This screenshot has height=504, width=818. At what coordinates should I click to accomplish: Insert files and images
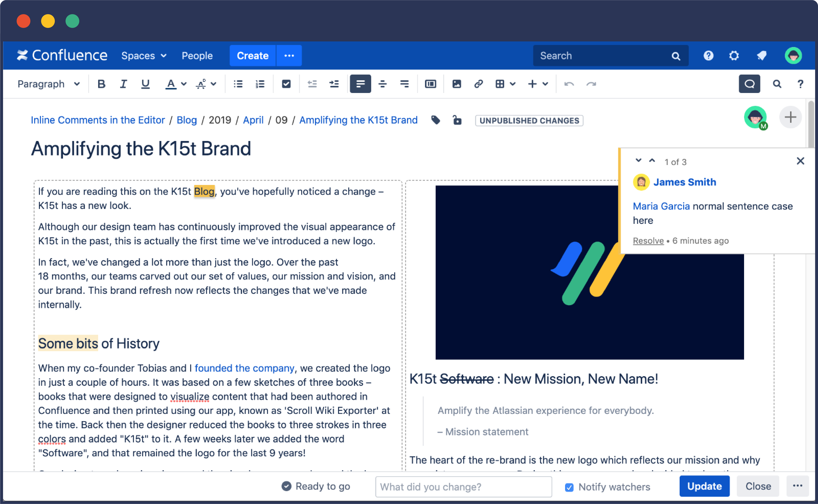pos(457,84)
